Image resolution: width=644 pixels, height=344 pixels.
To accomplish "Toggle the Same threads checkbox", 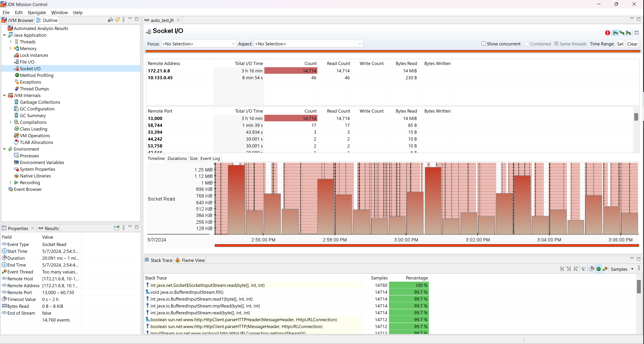I will tap(556, 44).
